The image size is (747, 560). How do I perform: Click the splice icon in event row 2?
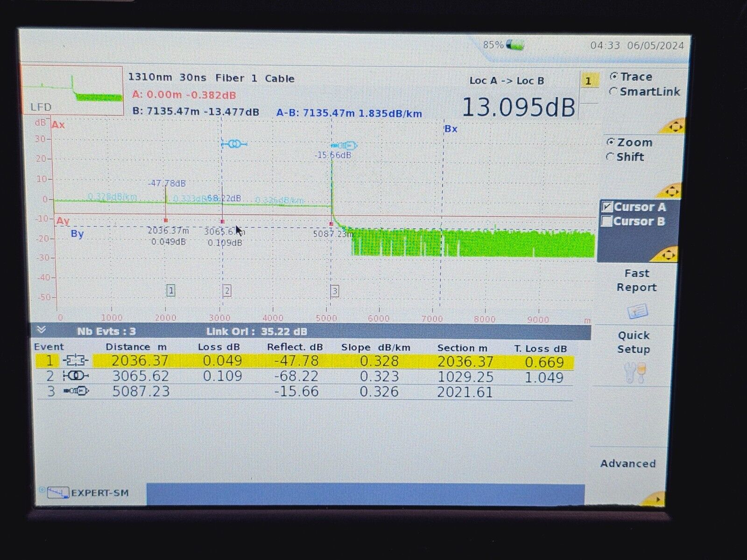pyautogui.click(x=76, y=376)
